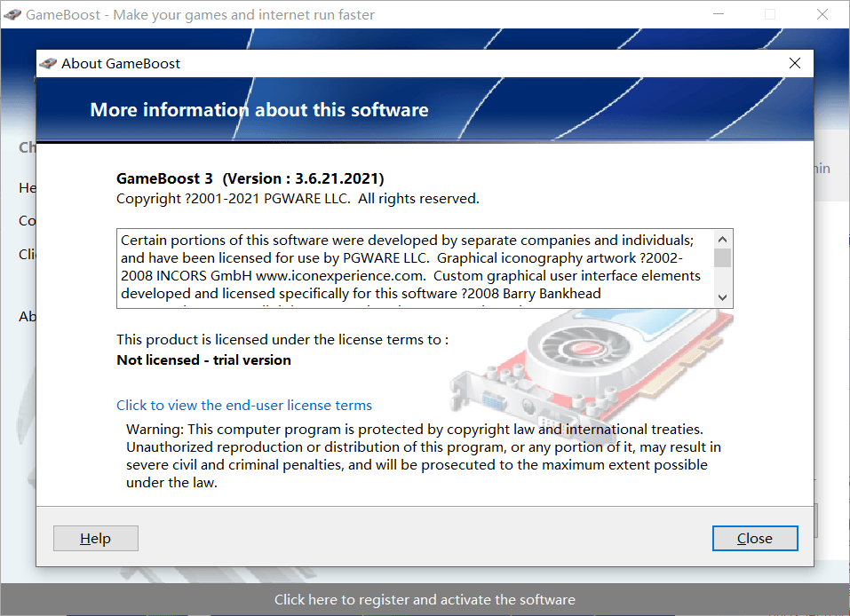Image resolution: width=850 pixels, height=616 pixels.
Task: Click here to register and activate the software
Action: pos(425,599)
